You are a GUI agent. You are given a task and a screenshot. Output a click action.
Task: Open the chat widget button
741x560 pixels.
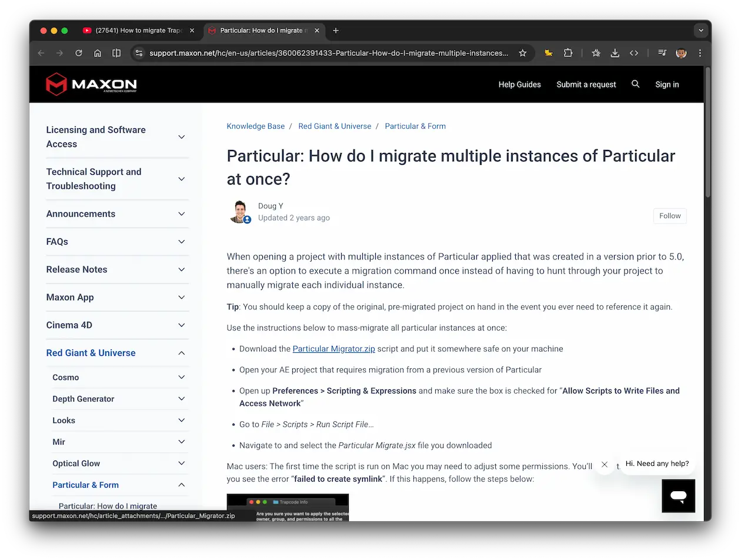pos(678,495)
